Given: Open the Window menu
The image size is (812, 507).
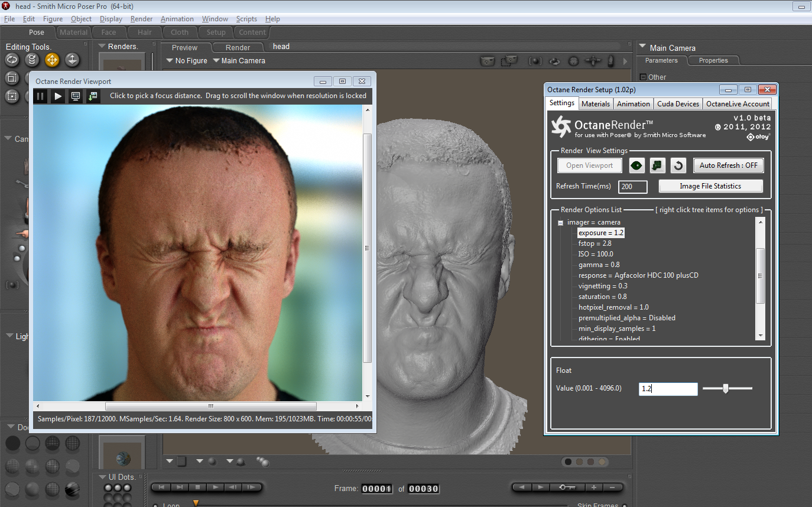Looking at the screenshot, I should (x=215, y=19).
